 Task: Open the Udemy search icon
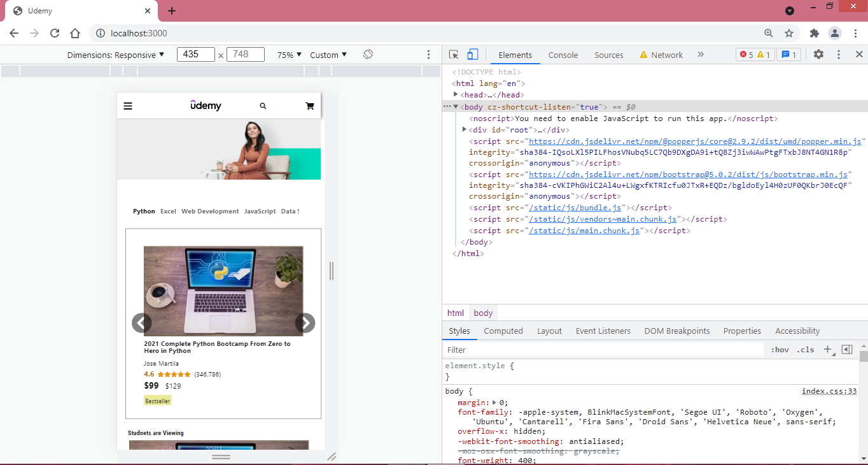(x=263, y=106)
